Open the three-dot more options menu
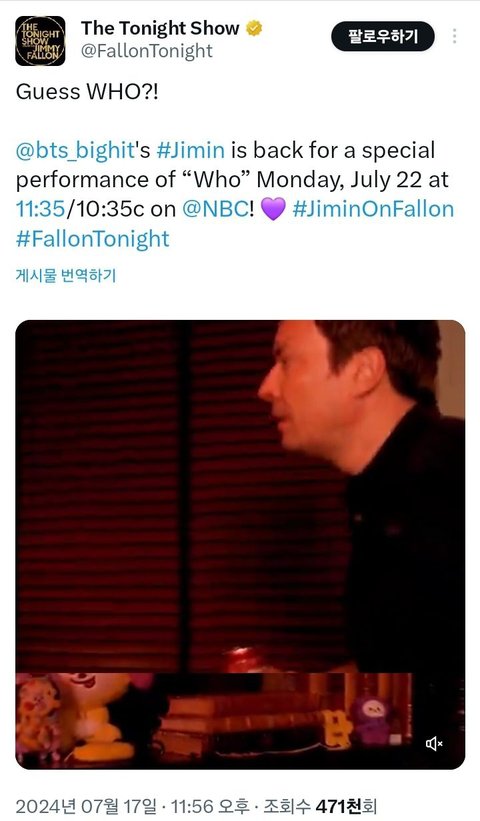 pyautogui.click(x=454, y=36)
